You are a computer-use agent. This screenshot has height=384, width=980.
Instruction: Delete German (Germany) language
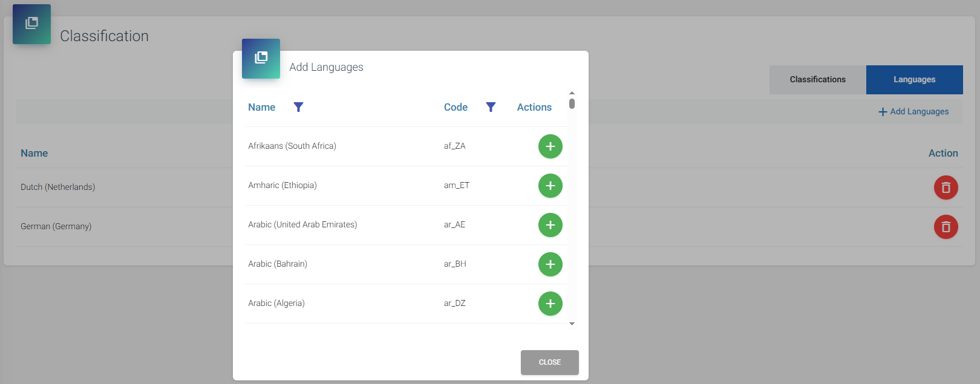pyautogui.click(x=946, y=227)
